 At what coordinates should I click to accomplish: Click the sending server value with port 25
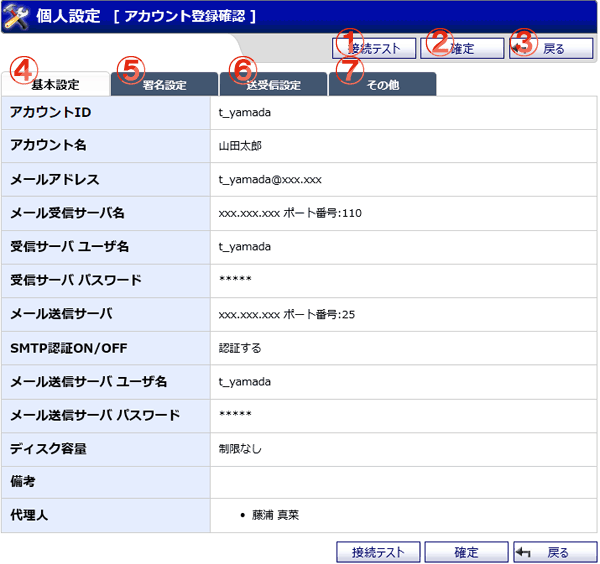[287, 315]
